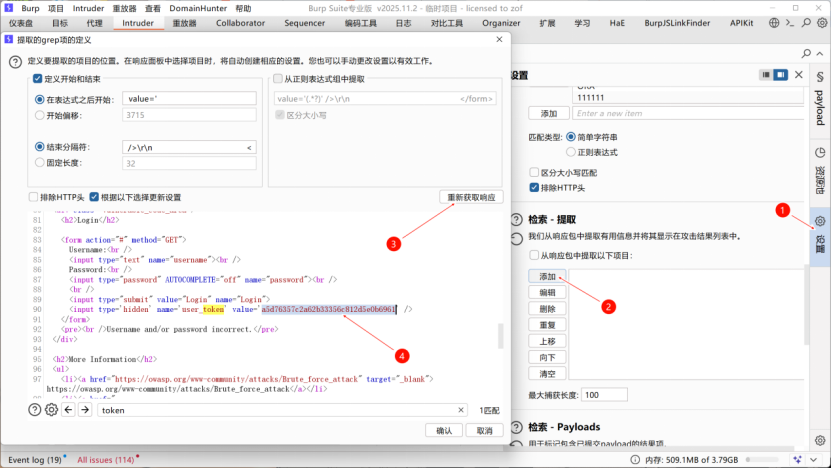Clear the token search text
Screen dimensions: 831x468
click(x=461, y=410)
